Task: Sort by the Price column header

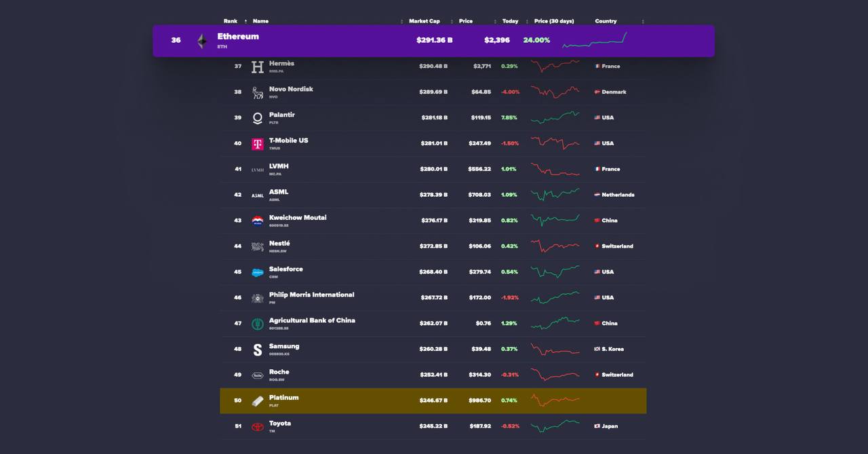Action: click(466, 21)
